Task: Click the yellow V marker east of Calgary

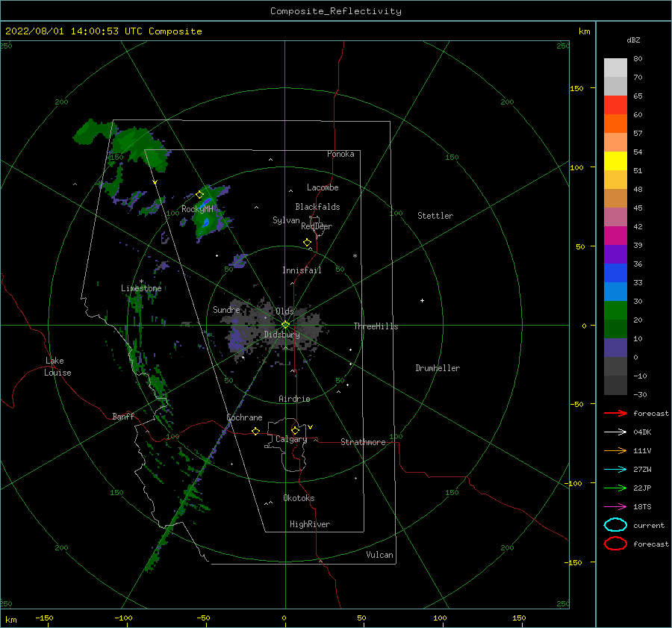Action: pyautogui.click(x=311, y=427)
